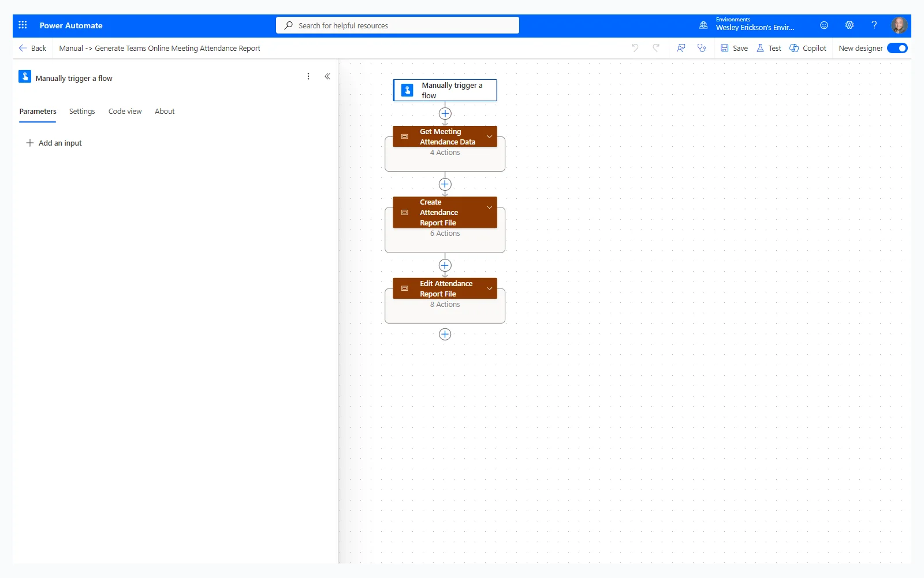Click the Create Attendance Report File scope icon
The width and height of the screenshot is (924, 578).
(x=405, y=212)
